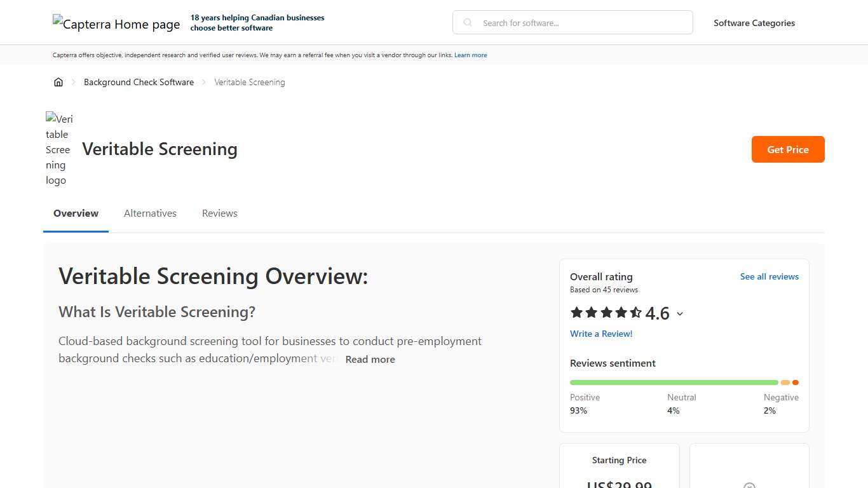
Task: Click the circular icon in the bottom-right card
Action: tap(749, 485)
